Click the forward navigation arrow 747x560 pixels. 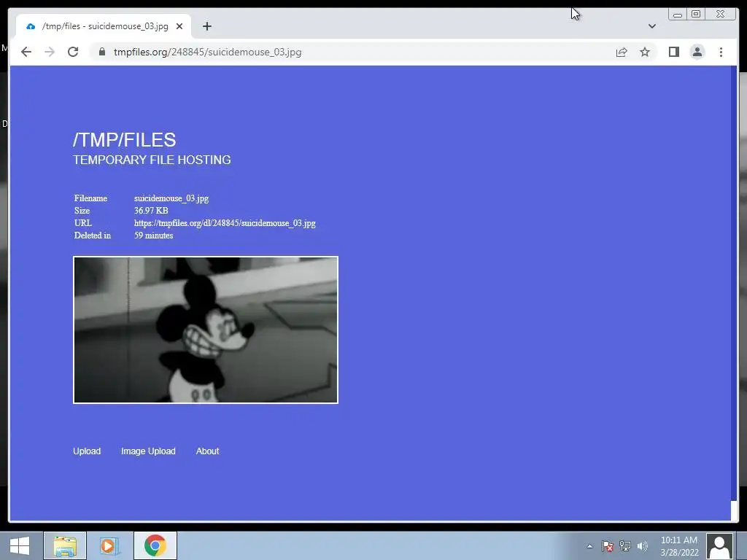[x=50, y=52]
